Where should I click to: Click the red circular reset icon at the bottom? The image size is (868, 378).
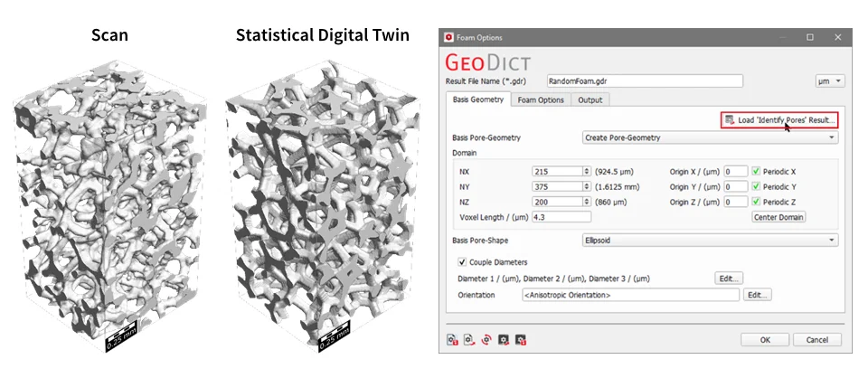pos(486,340)
